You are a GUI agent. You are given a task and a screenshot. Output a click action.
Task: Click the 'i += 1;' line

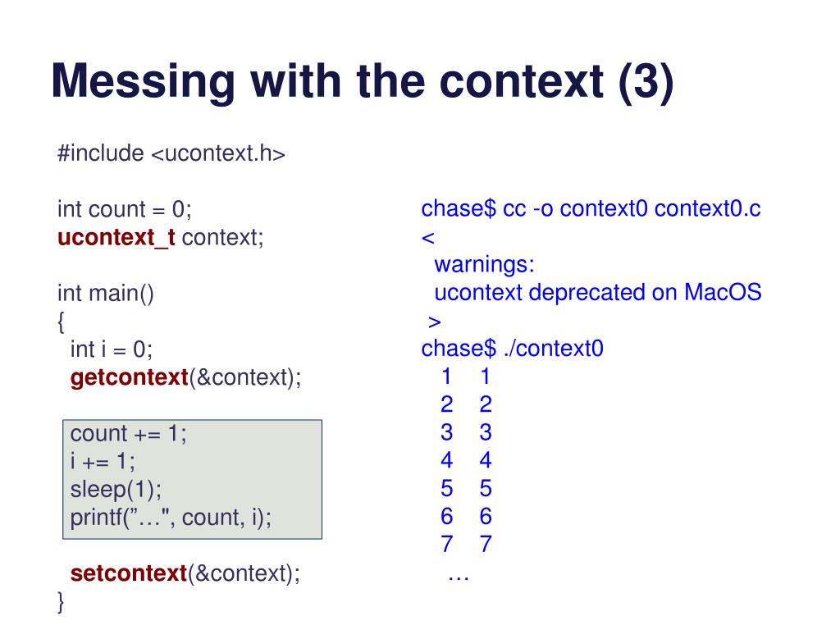[x=103, y=461]
